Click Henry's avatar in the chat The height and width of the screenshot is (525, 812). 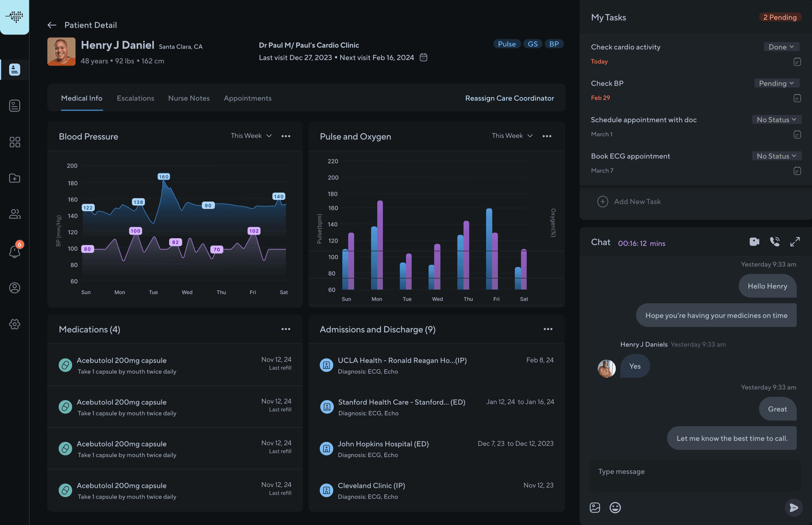[606, 368]
